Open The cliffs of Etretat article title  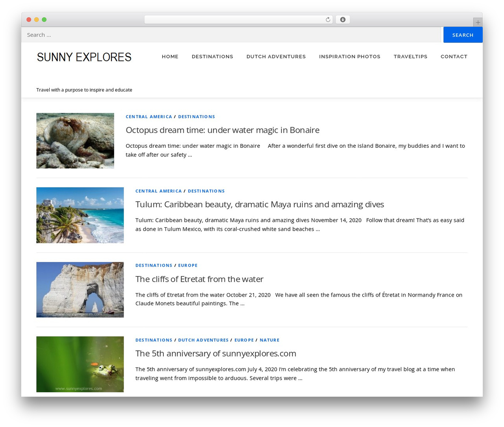(x=199, y=279)
